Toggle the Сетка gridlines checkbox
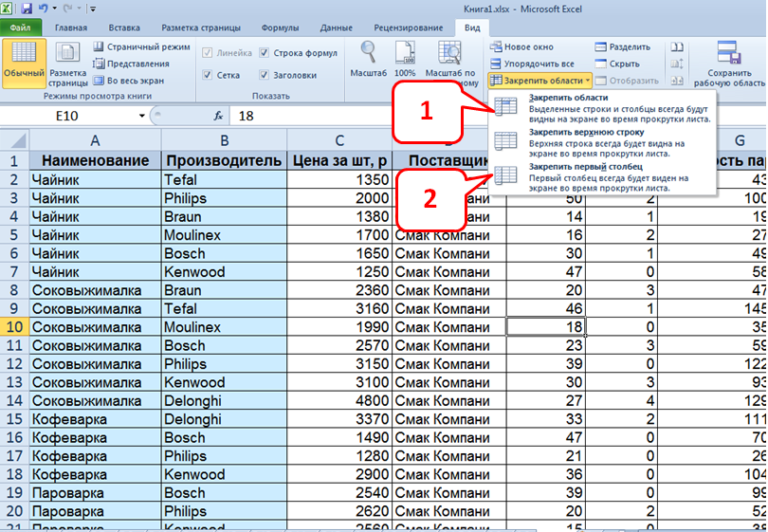Screen dimensions: 768x532 (x=208, y=75)
